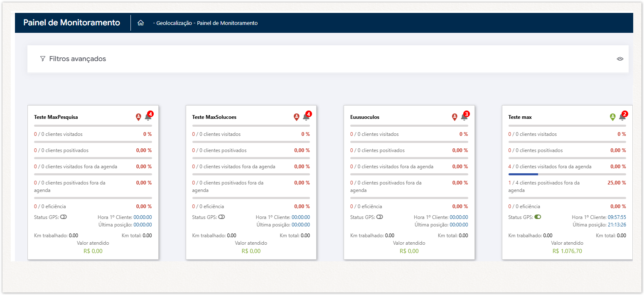Open notification bell on Euusuoculos card
Image resolution: width=644 pixels, height=295 pixels.
click(x=464, y=118)
